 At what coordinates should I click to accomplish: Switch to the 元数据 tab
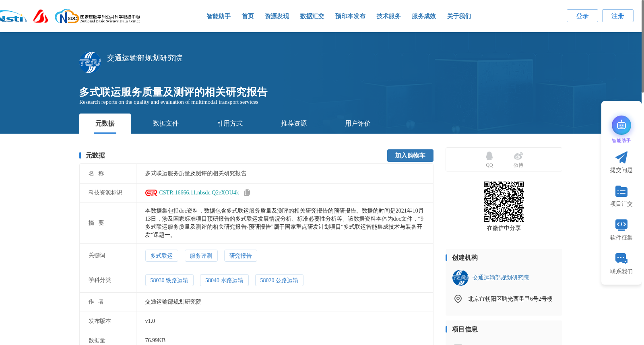pos(105,124)
